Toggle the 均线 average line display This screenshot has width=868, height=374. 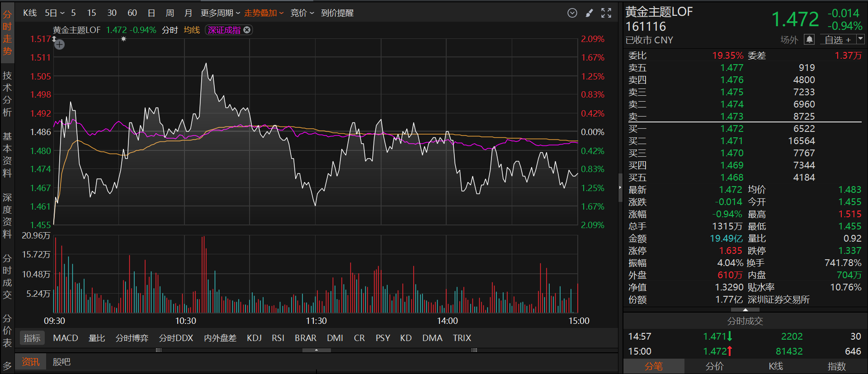click(x=192, y=30)
